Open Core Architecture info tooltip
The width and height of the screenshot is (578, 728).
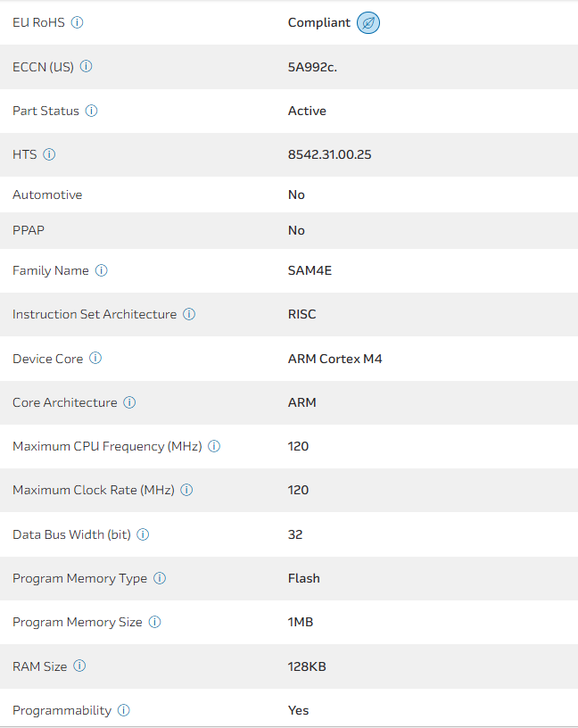click(x=129, y=402)
